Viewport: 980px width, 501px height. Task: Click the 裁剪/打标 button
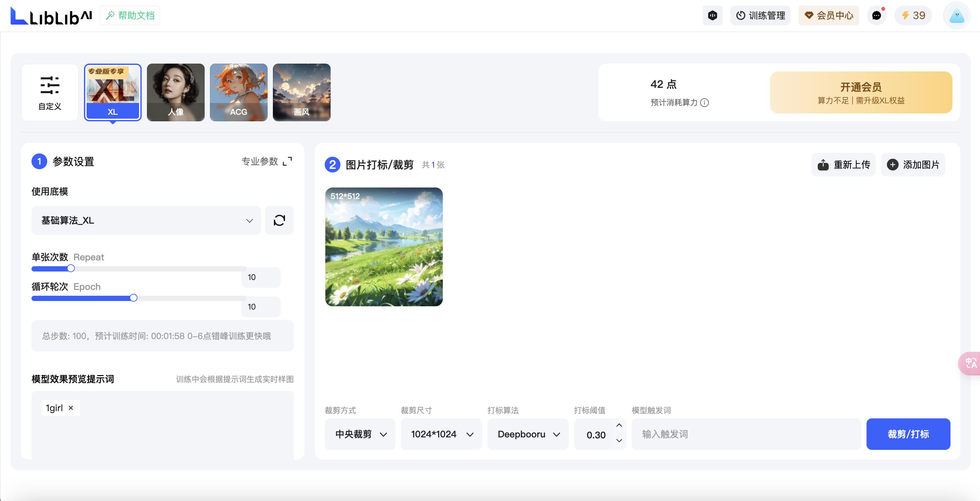pos(908,434)
